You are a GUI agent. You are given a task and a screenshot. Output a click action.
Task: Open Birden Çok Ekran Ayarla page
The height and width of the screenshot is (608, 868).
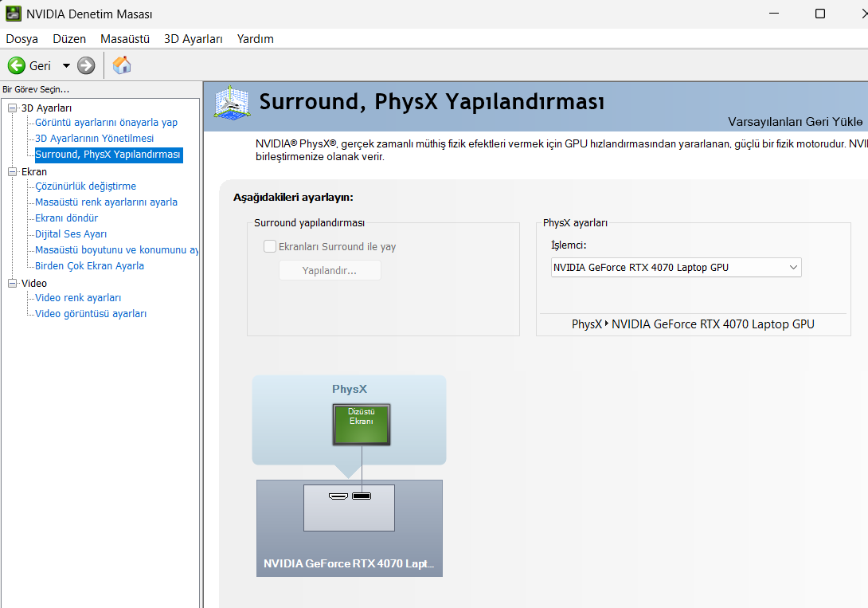click(89, 266)
